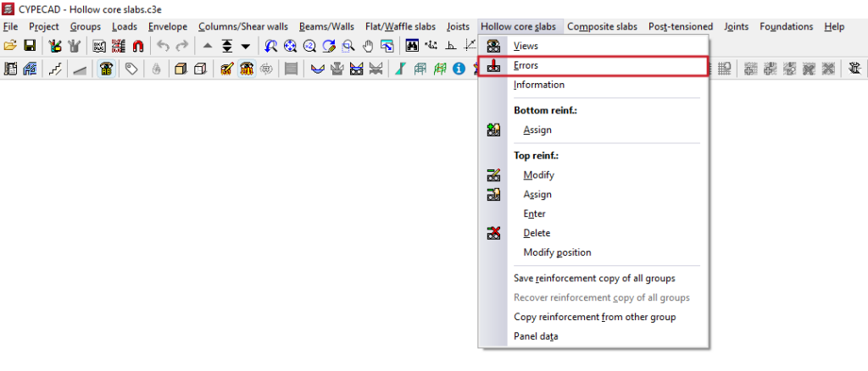Open the Beams/Walls menu
868x371 pixels.
[x=326, y=26]
